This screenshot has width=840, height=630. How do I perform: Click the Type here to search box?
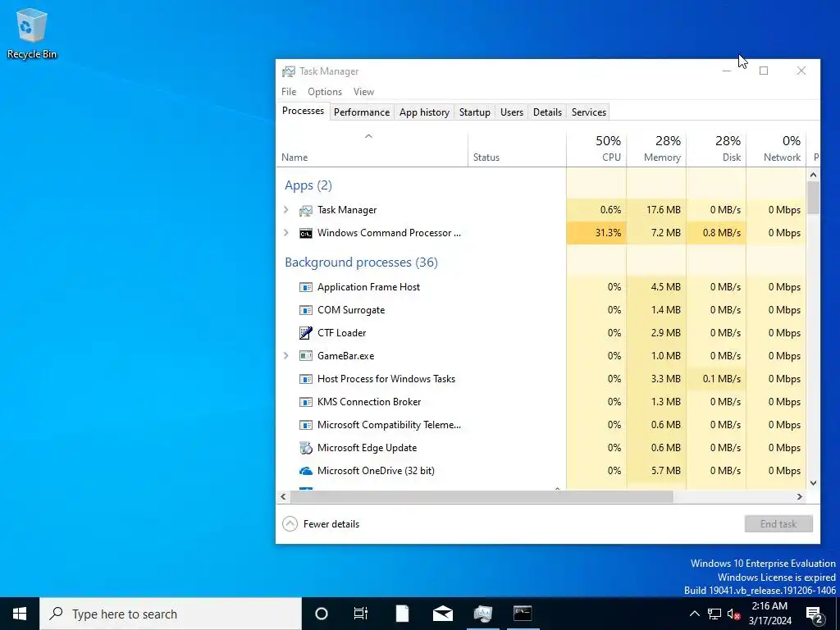171,614
